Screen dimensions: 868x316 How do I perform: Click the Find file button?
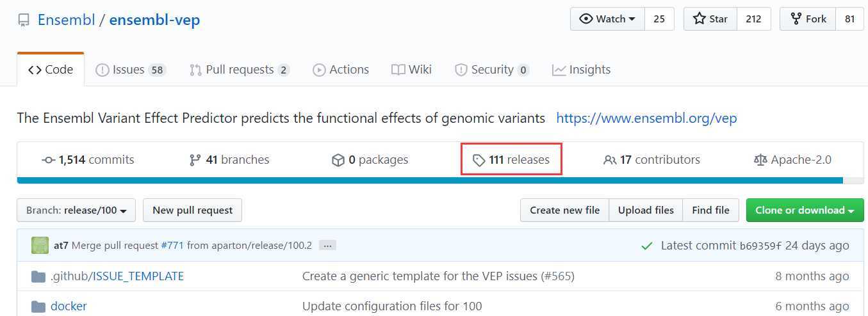tap(710, 210)
